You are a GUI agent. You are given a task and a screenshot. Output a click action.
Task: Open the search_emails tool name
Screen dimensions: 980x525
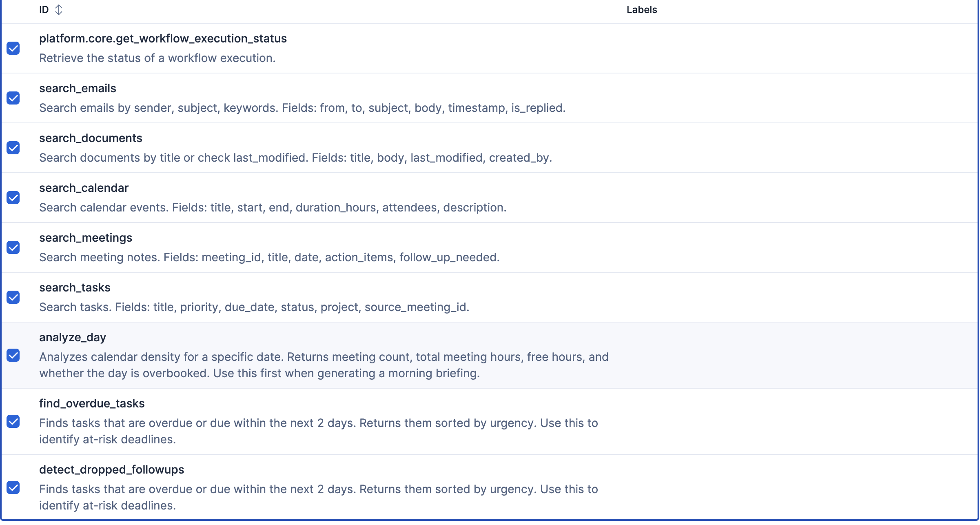coord(78,88)
